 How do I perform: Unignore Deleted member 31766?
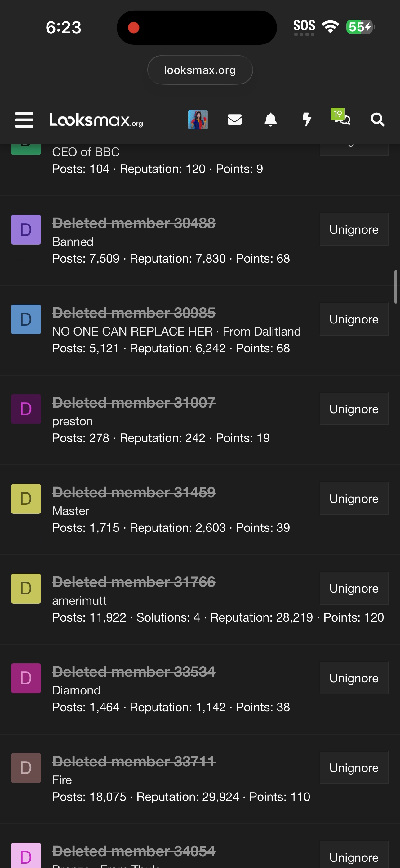(354, 588)
